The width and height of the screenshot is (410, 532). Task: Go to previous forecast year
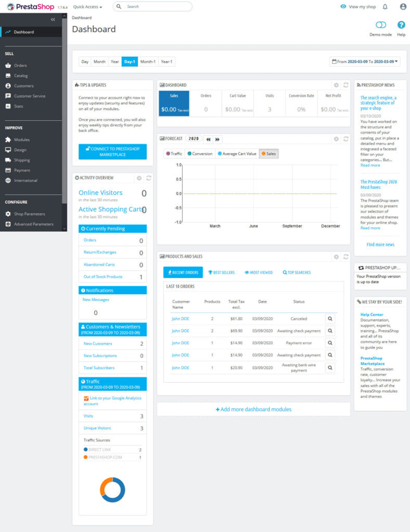pos(208,139)
